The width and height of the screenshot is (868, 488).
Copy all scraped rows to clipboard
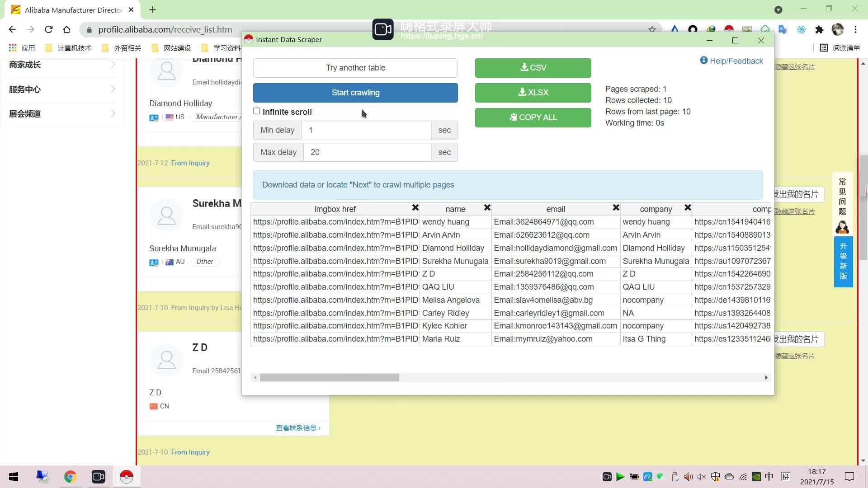[x=533, y=117]
